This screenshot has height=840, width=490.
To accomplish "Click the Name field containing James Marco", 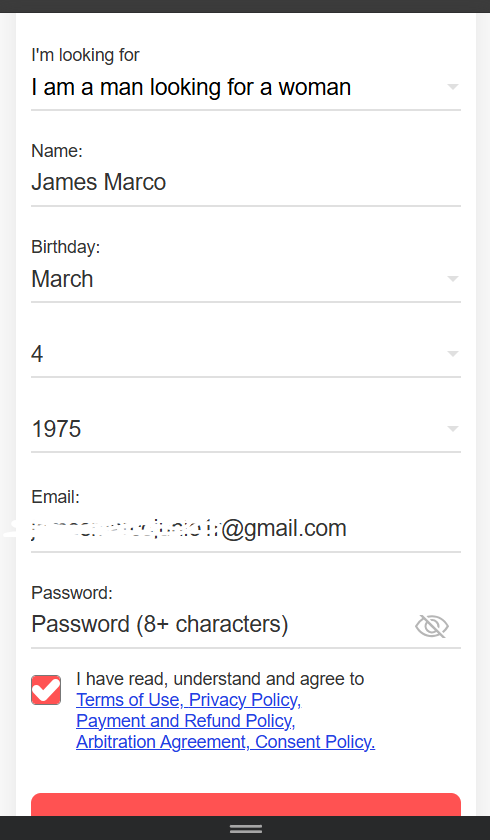I will 246,182.
